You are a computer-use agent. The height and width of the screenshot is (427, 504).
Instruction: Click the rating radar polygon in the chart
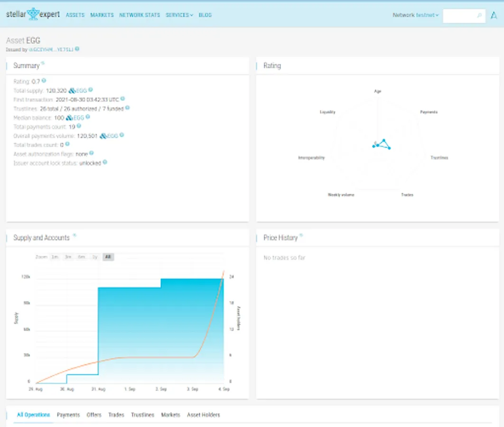pos(382,144)
